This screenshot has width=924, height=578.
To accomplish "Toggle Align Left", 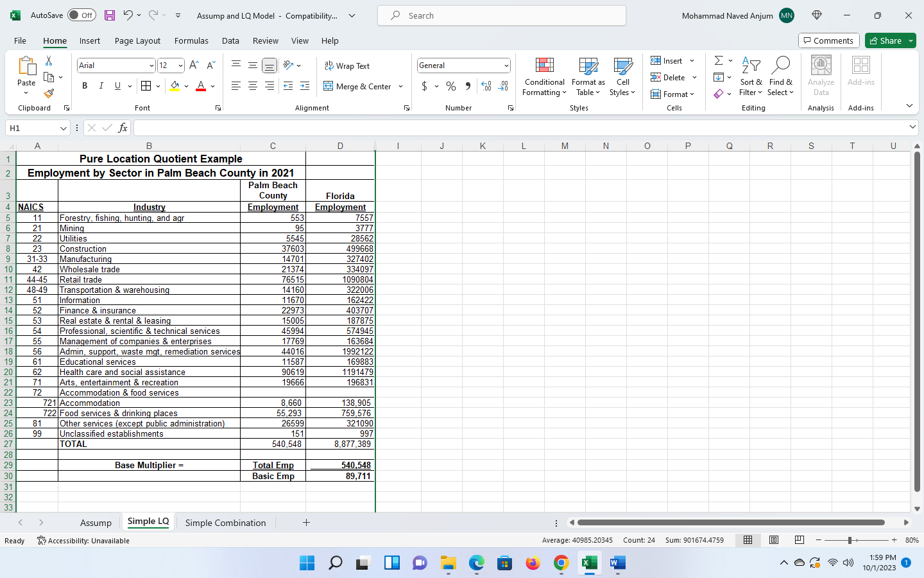I will pyautogui.click(x=236, y=86).
